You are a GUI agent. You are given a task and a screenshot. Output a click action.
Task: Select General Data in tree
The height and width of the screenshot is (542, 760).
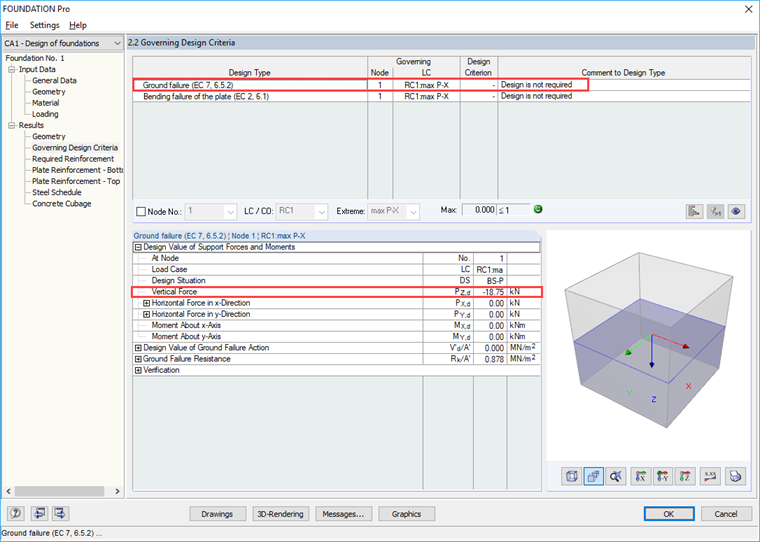(x=54, y=80)
